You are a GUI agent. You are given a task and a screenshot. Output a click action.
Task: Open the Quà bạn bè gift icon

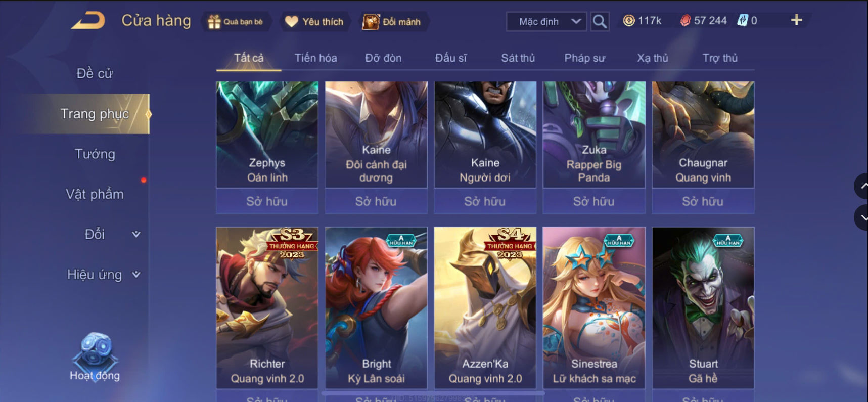[x=214, y=22]
